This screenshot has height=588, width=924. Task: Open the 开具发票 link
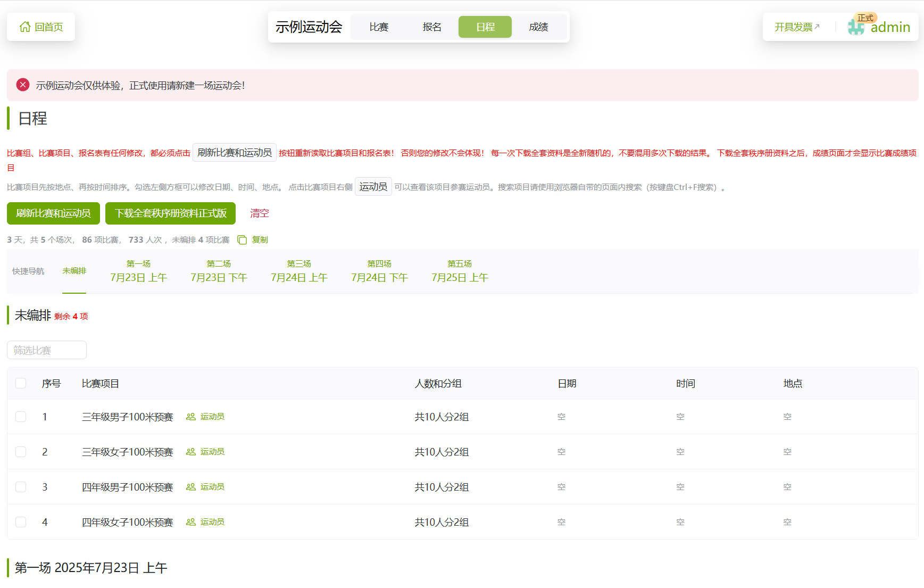tap(797, 27)
